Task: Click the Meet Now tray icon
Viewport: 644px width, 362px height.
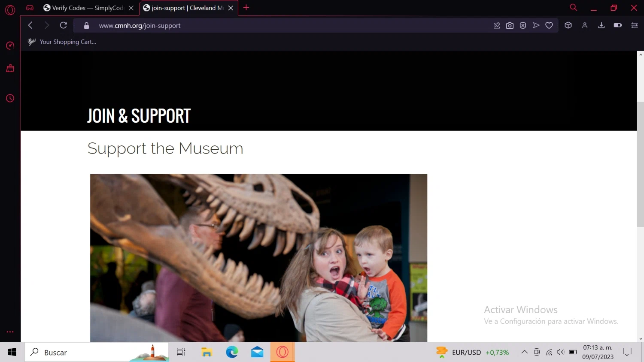Action: (x=537, y=352)
